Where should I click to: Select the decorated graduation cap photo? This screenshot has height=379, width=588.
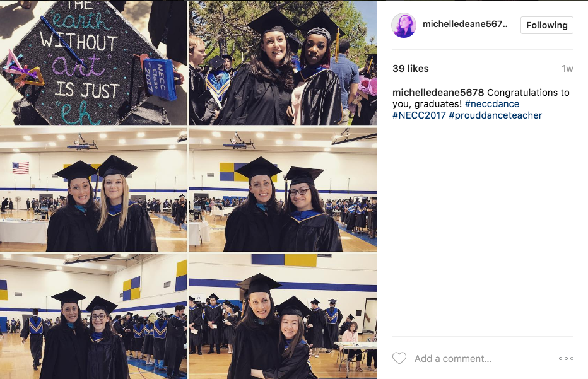(x=93, y=62)
